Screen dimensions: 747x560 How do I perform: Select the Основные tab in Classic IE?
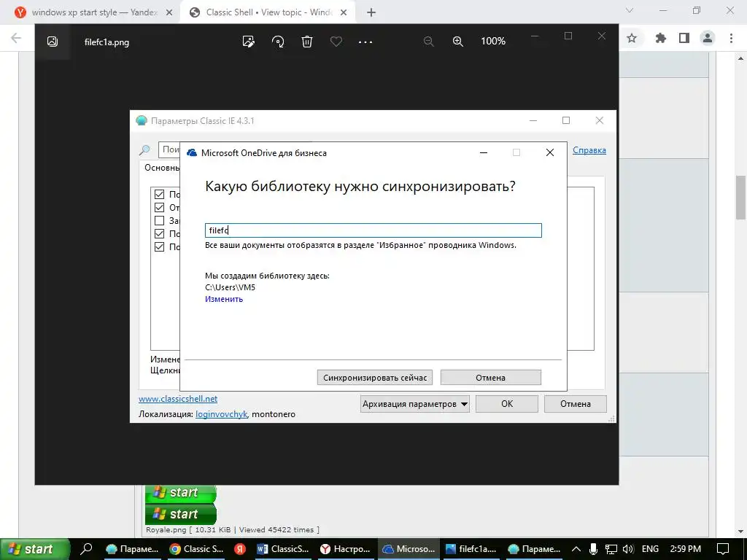pos(162,168)
